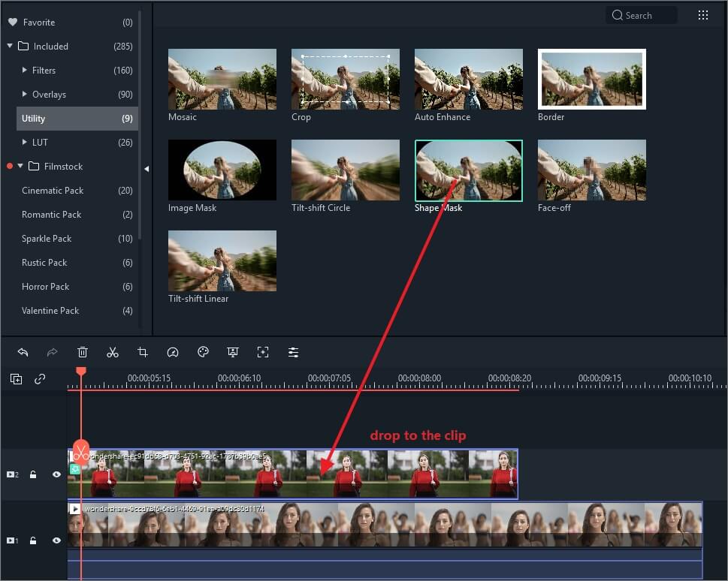The width and height of the screenshot is (728, 581).
Task: Open the speed gauge tool
Action: 173,352
